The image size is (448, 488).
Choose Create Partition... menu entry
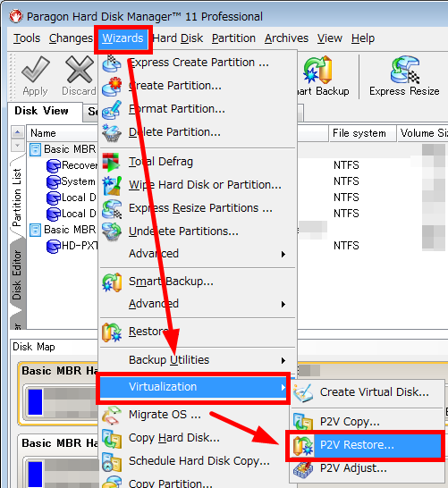[x=198, y=86]
